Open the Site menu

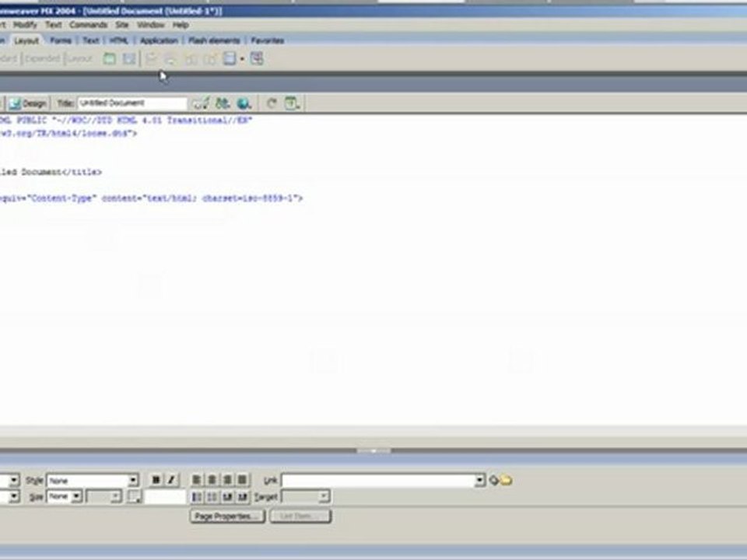(122, 25)
